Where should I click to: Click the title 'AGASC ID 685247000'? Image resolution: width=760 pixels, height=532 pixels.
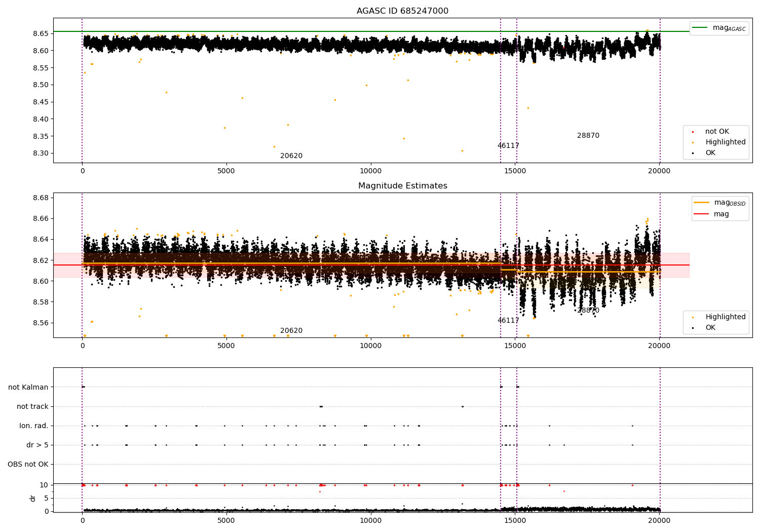pyautogui.click(x=402, y=11)
